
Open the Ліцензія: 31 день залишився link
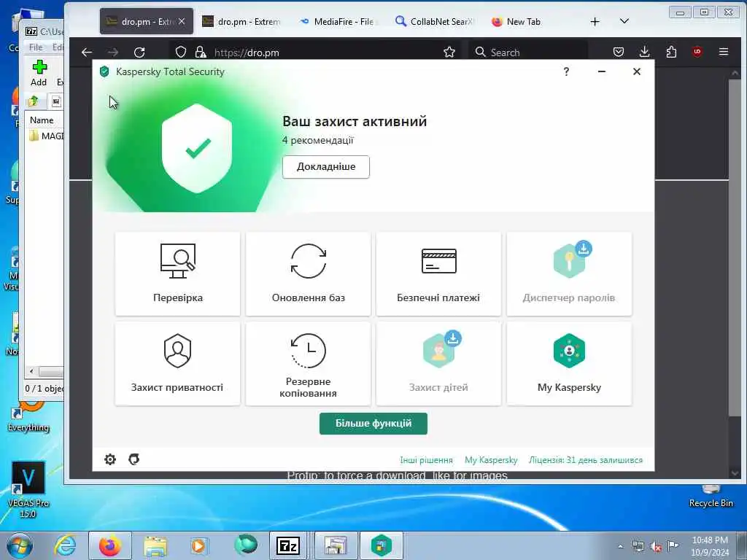(586, 460)
